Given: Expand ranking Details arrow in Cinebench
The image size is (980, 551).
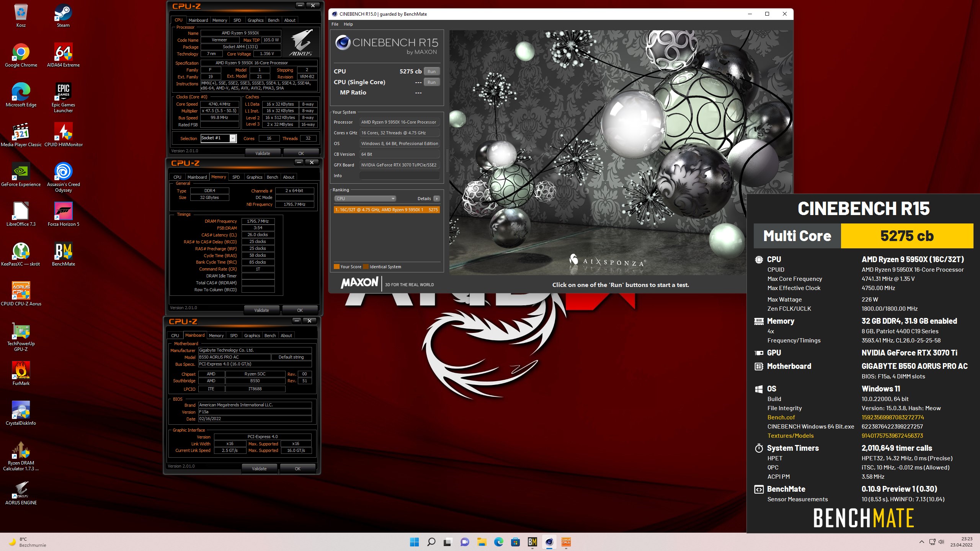Looking at the screenshot, I should [436, 199].
